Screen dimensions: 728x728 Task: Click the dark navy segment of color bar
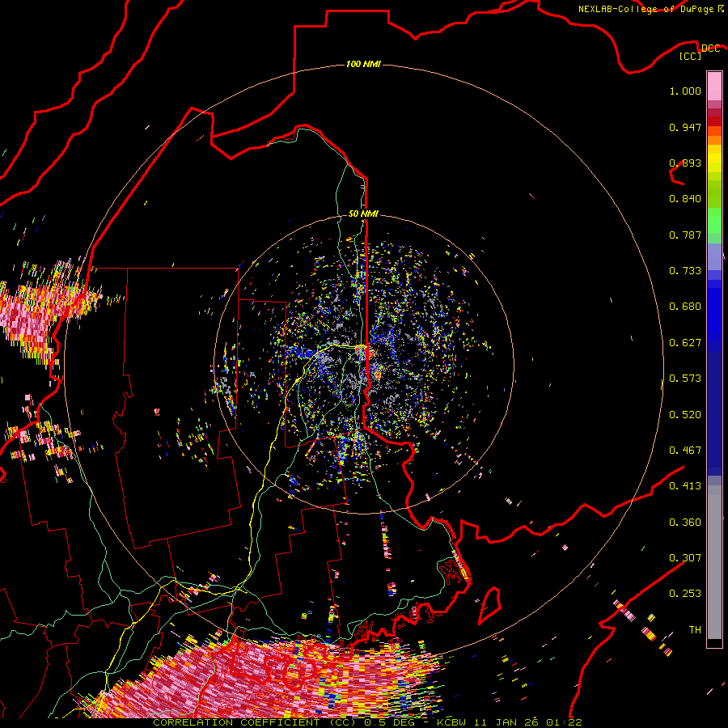[714, 413]
